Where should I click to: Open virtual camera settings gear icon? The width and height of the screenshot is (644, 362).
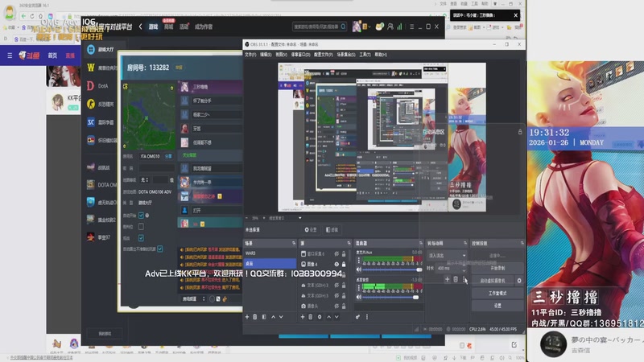tap(519, 281)
